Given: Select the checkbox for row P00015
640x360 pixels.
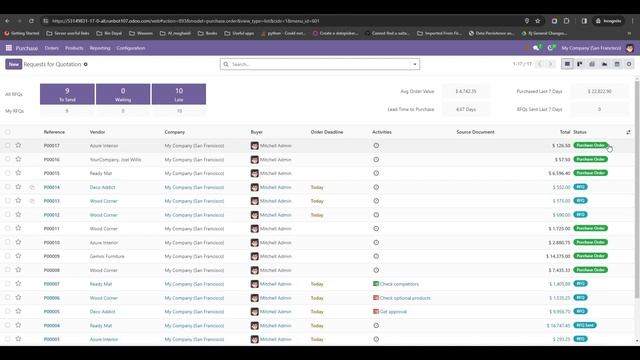Looking at the screenshot, I should coord(8,173).
